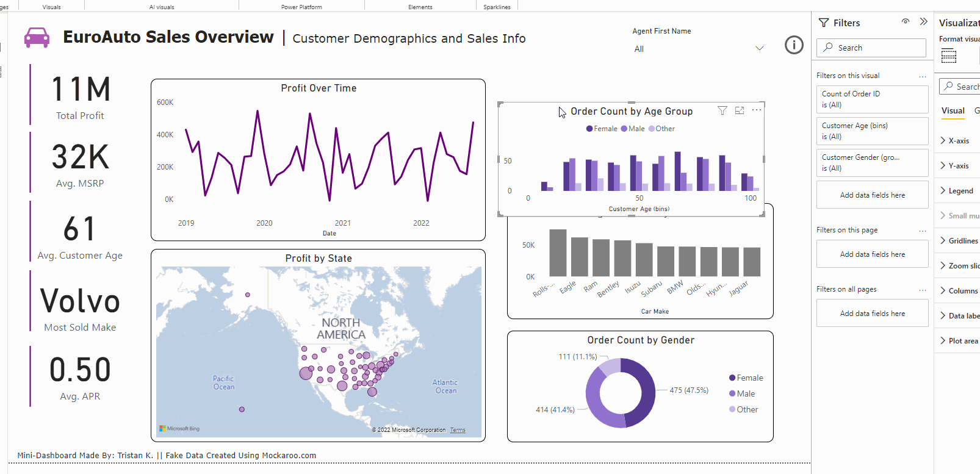Open the ellipsis for Filters on this visual
980x474 pixels.
[x=923, y=76]
